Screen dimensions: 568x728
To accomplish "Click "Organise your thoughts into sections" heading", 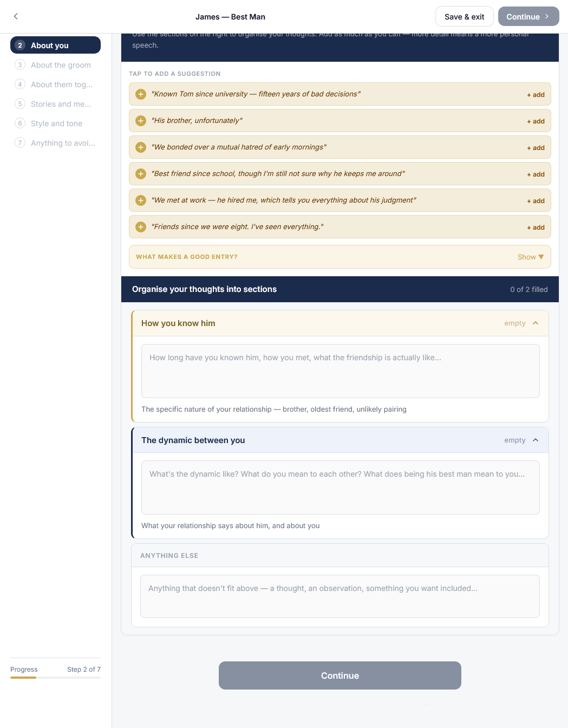I will tap(204, 289).
